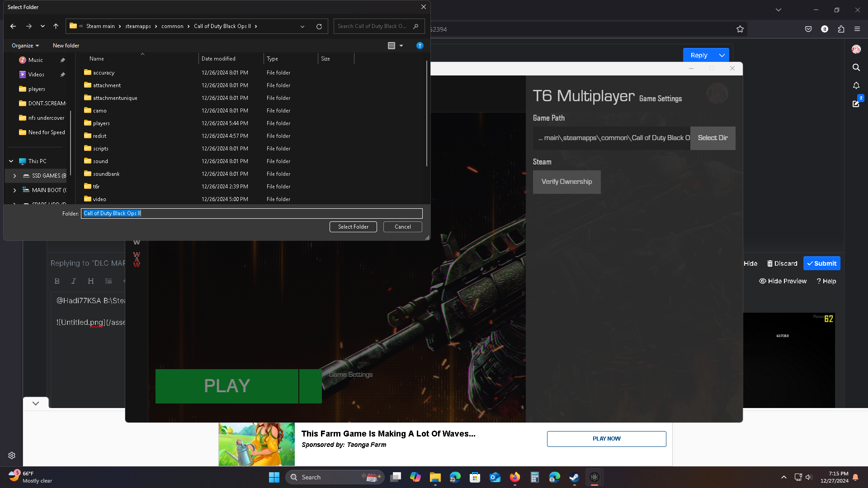Expand the MAIN BOOT drive node

(x=14, y=190)
